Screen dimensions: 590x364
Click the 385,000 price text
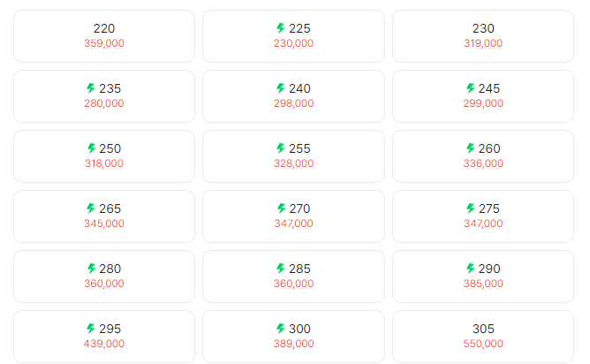coord(483,284)
